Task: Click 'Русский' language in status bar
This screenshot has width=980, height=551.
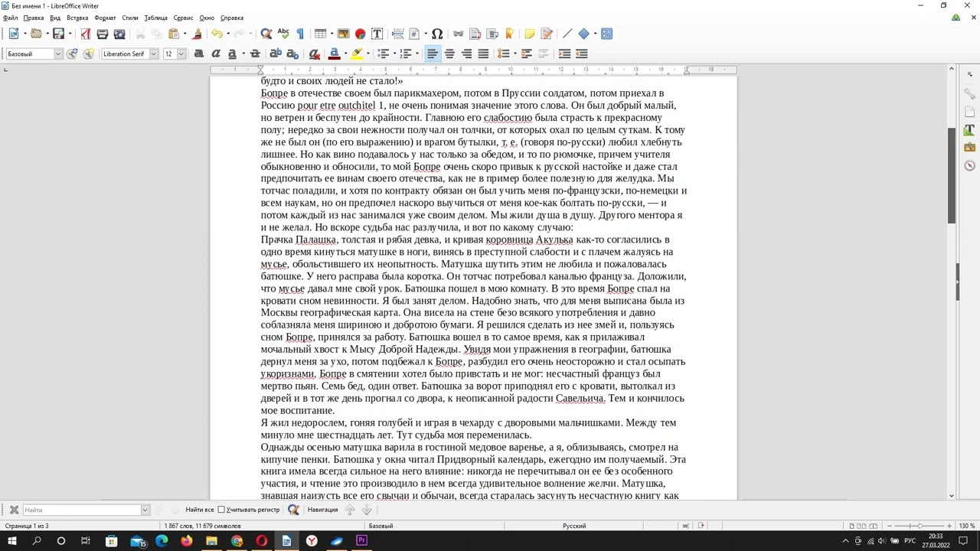Action: click(x=574, y=526)
